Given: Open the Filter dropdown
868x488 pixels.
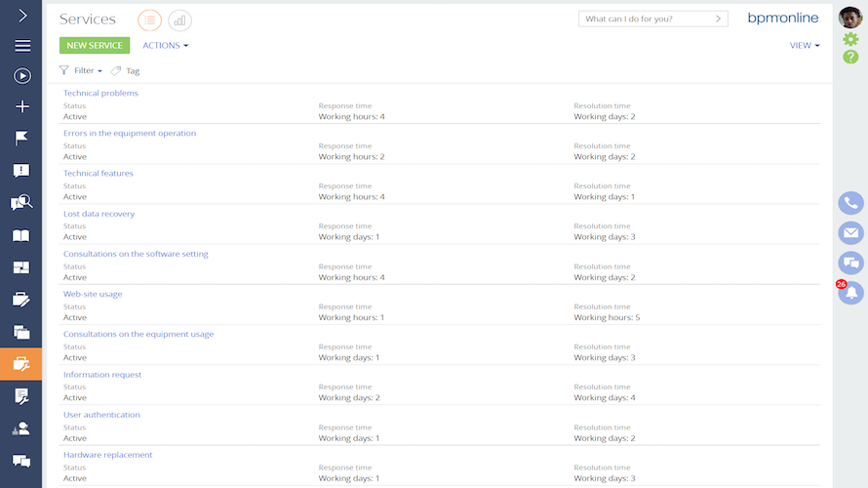Looking at the screenshot, I should [81, 70].
